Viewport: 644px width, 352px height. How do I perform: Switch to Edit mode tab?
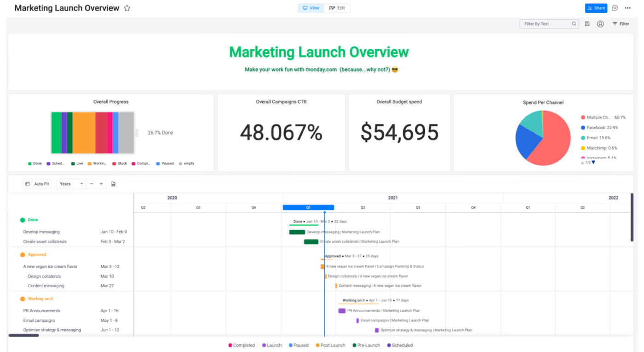[x=337, y=8]
